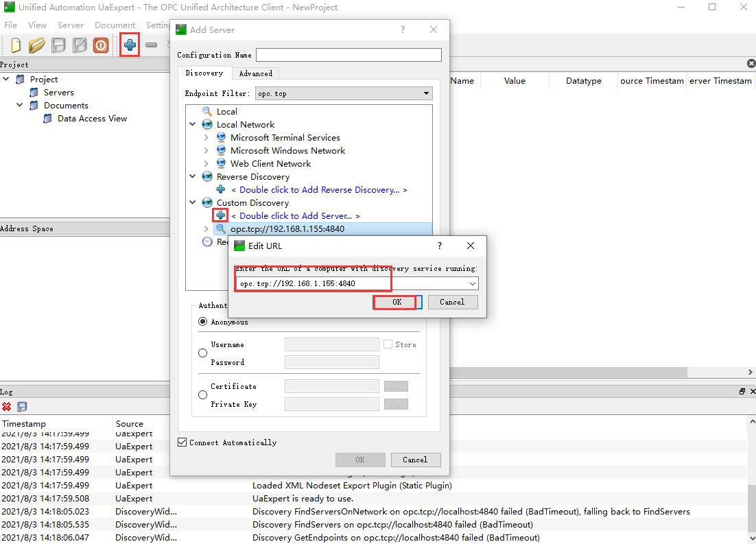The width and height of the screenshot is (756, 544).
Task: Confirm the URL with OK in Edit URL
Action: point(397,302)
